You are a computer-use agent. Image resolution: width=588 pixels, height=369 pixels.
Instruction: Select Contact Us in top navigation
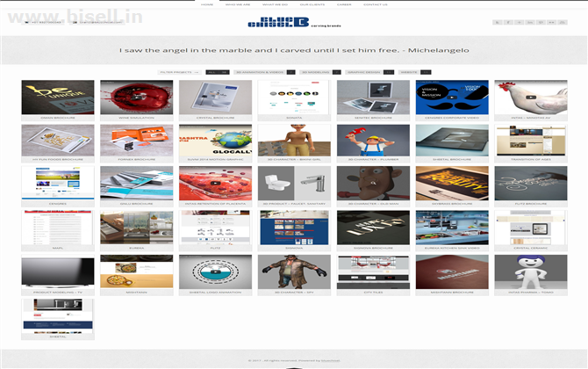(376, 4)
